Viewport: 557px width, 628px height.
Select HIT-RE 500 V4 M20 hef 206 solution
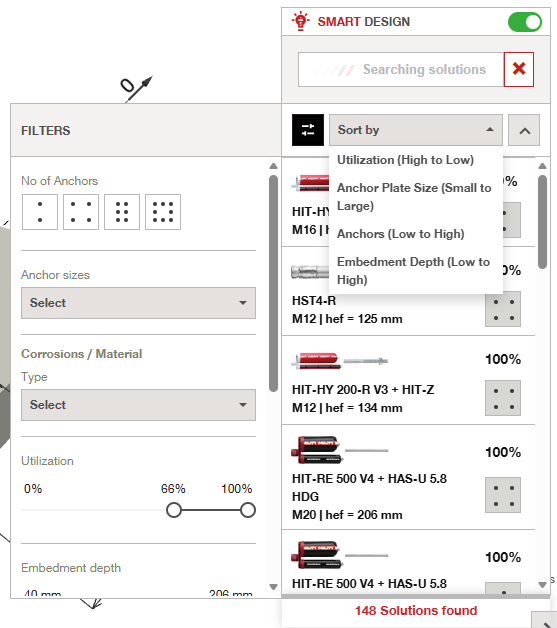[408, 477]
